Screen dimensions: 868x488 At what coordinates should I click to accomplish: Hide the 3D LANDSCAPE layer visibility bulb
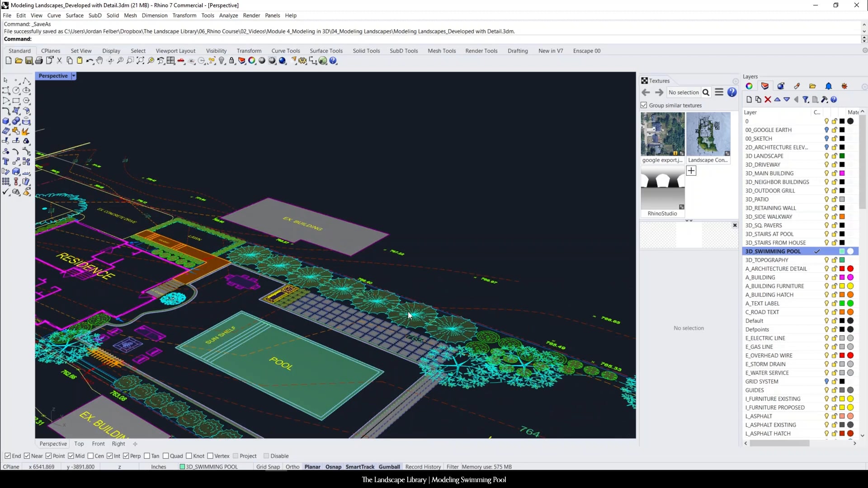(x=827, y=155)
